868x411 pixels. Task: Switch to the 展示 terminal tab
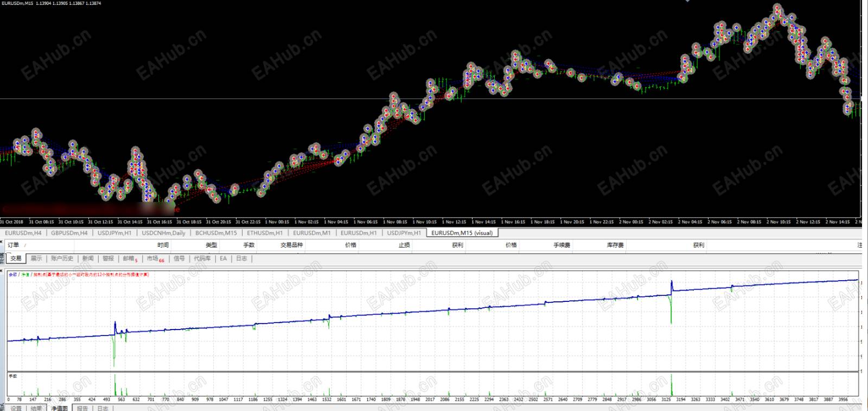coord(36,258)
